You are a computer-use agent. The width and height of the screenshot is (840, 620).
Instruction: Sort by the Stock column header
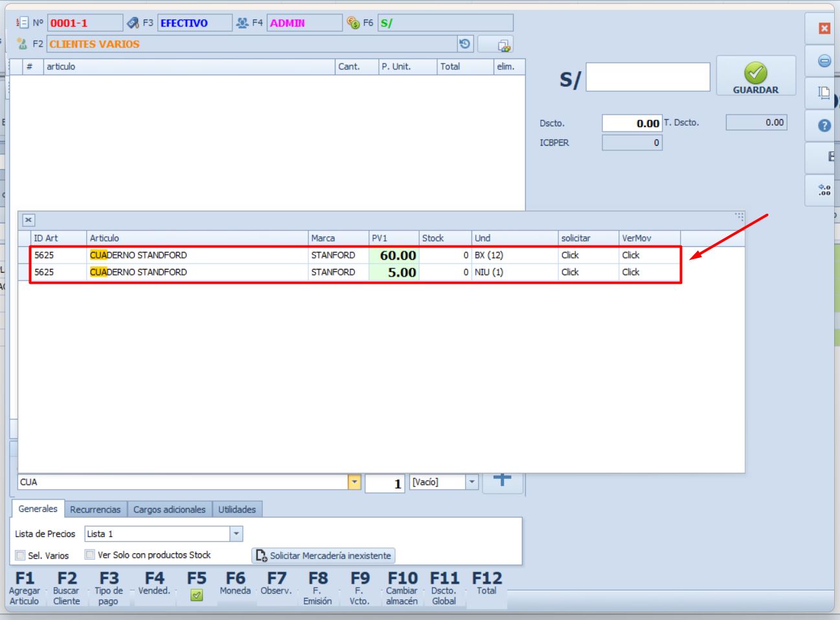[x=445, y=238]
